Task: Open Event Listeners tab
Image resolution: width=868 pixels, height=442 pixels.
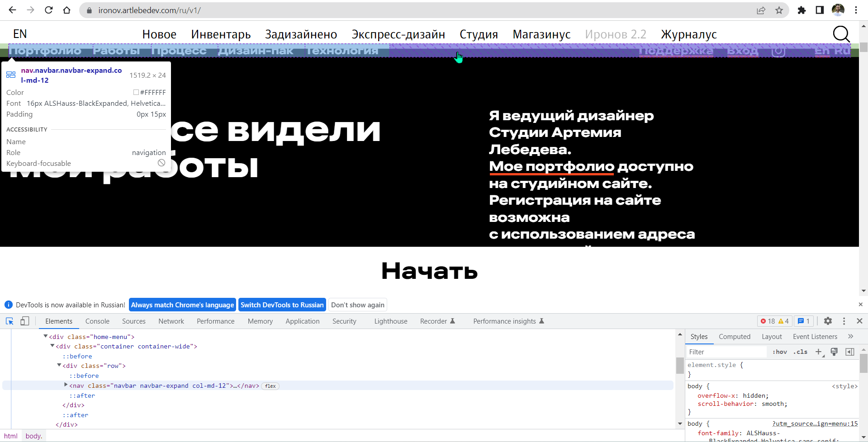Action: click(815, 336)
